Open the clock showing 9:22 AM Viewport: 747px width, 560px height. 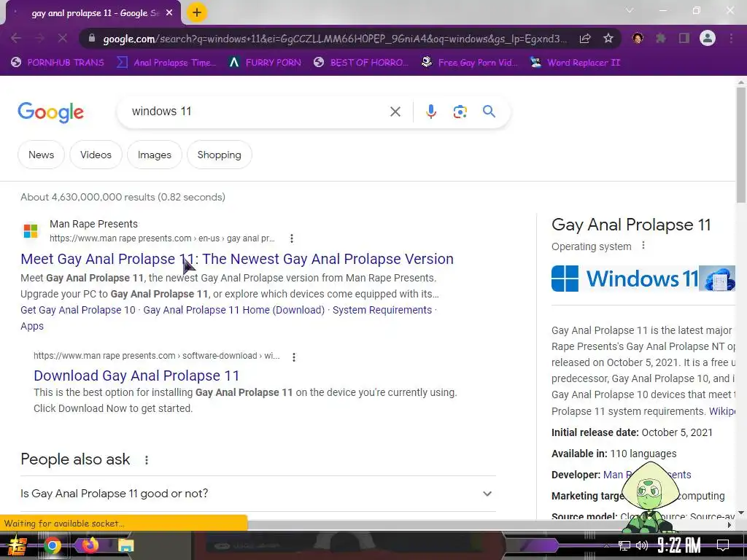pyautogui.click(x=679, y=545)
